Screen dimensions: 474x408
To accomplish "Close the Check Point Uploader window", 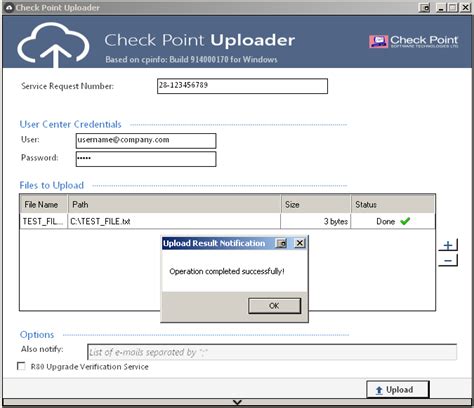I will tap(465, 8).
